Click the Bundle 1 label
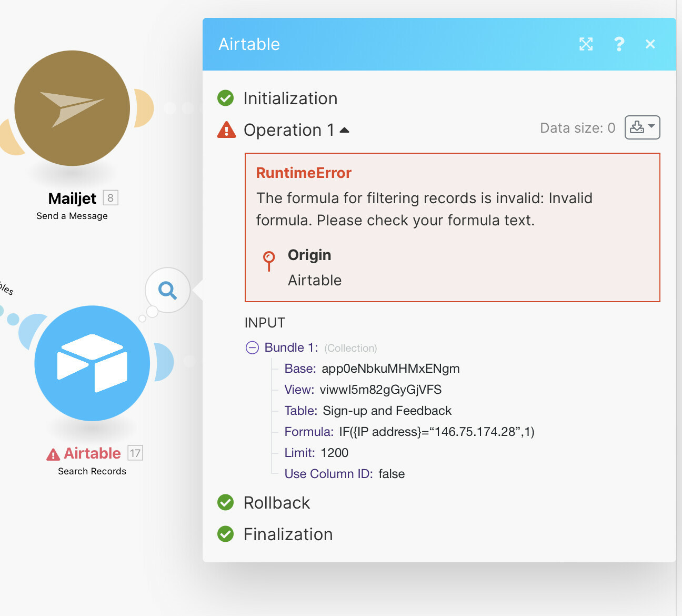This screenshot has width=682, height=616. click(x=291, y=347)
